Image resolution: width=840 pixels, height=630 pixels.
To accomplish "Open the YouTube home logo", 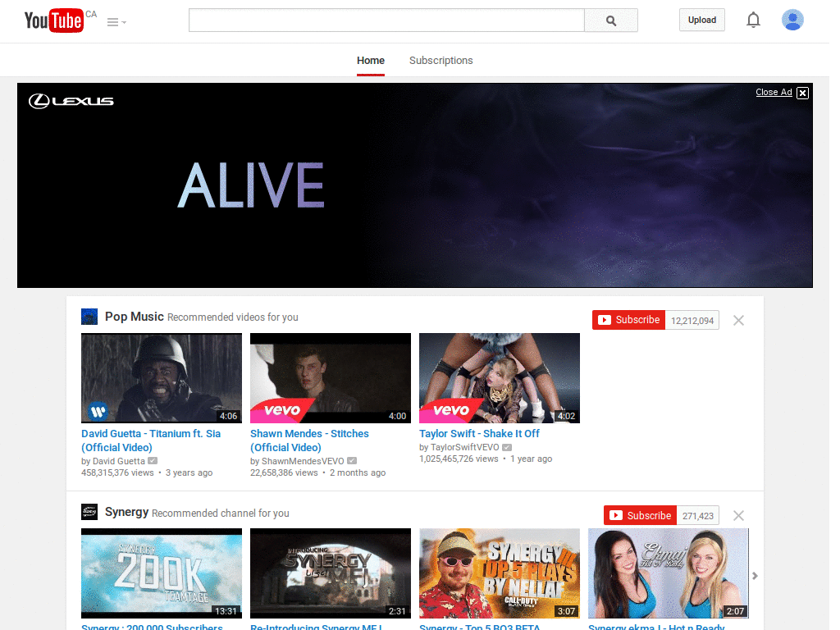I will click(53, 21).
